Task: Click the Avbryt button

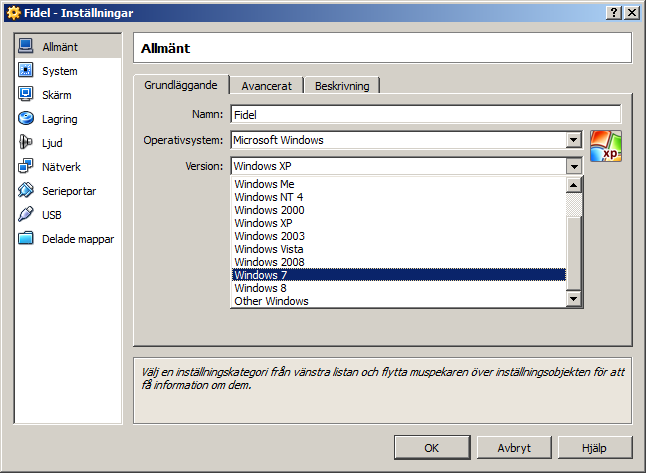Action: (x=513, y=447)
